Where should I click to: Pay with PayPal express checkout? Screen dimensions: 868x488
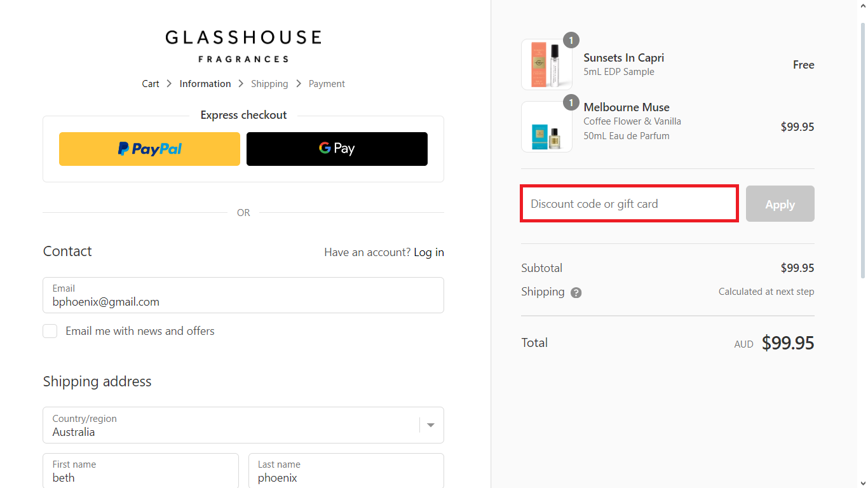149,149
